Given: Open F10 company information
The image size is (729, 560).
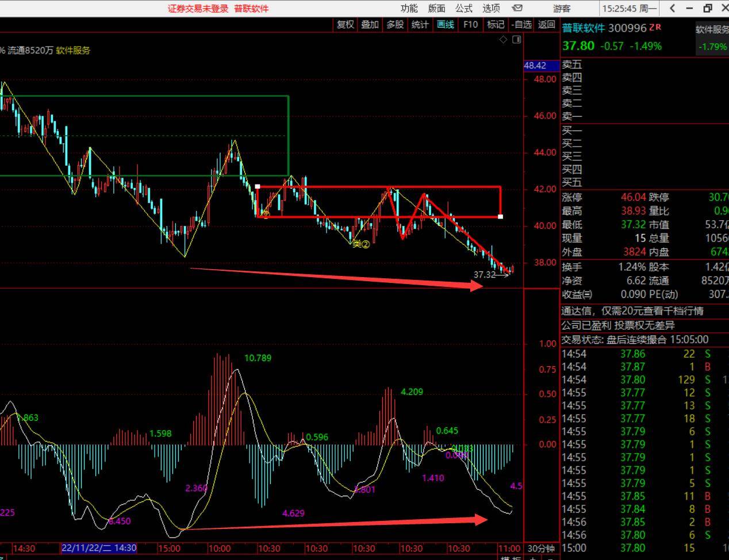Looking at the screenshot, I should click(x=470, y=24).
